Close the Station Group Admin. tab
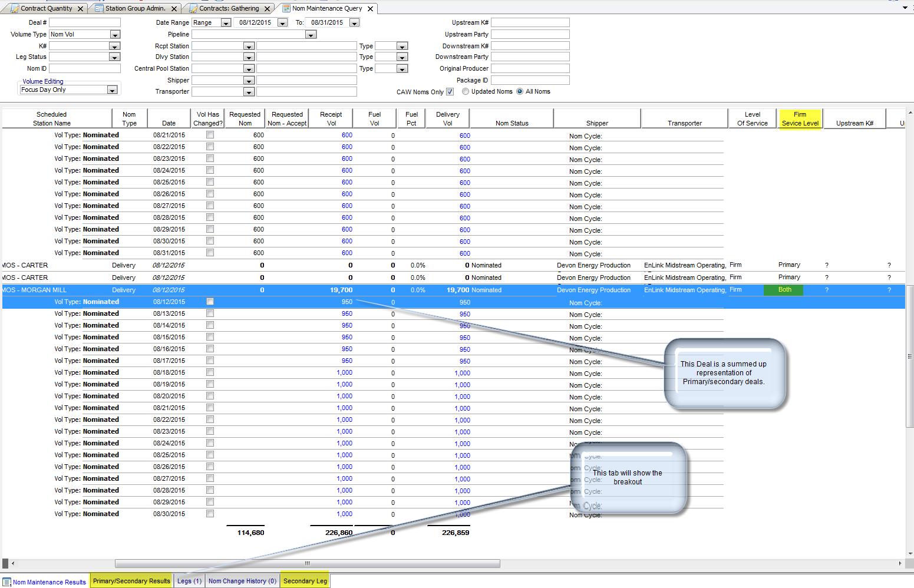 [174, 9]
